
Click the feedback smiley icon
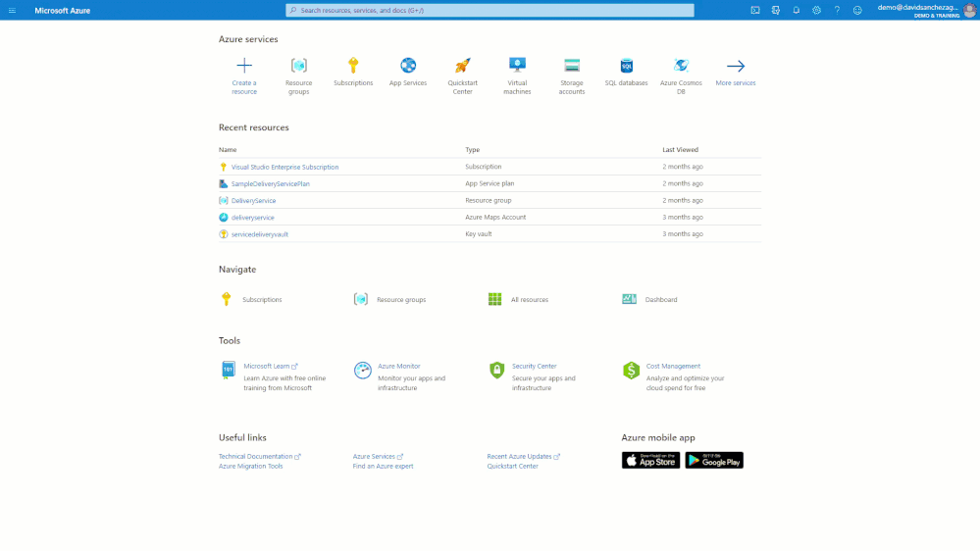[x=857, y=10]
